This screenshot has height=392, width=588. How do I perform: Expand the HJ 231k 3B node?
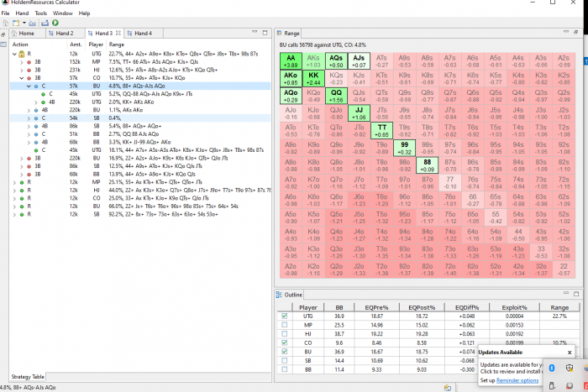click(x=22, y=70)
